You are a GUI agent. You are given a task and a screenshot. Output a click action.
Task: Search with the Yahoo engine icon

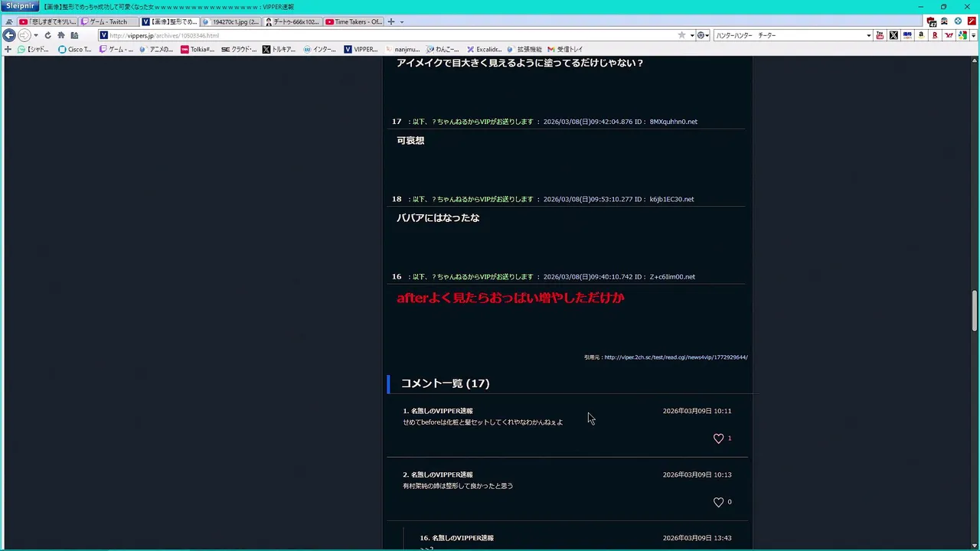click(x=949, y=35)
